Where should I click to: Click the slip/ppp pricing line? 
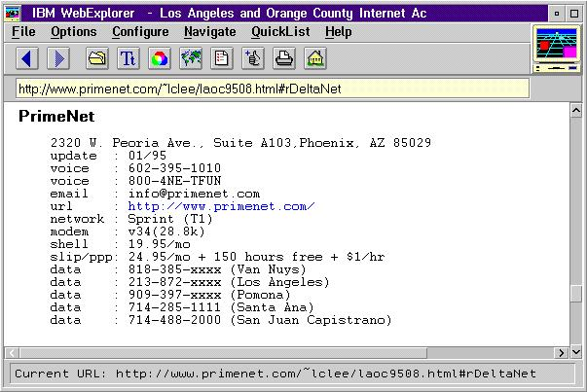[217, 257]
